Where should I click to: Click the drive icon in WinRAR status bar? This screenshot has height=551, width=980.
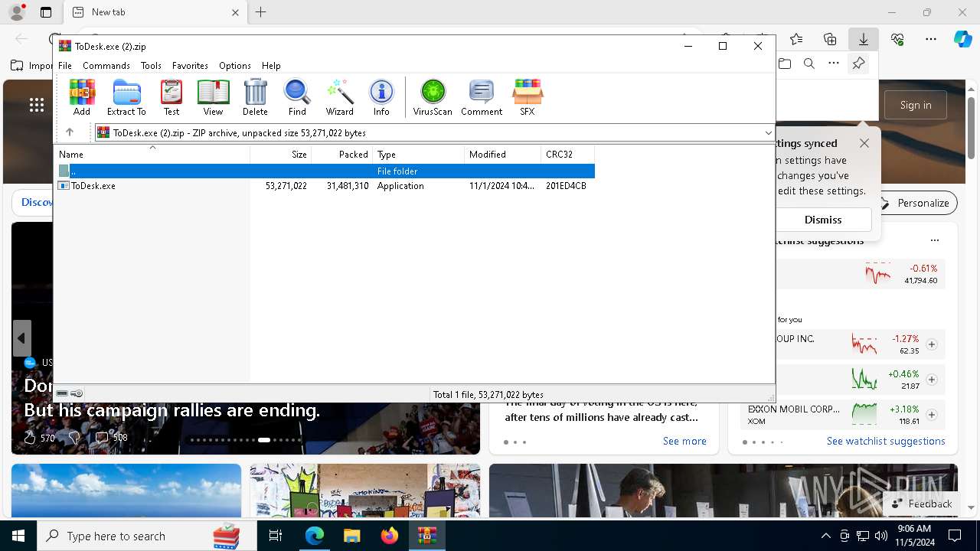(x=62, y=393)
